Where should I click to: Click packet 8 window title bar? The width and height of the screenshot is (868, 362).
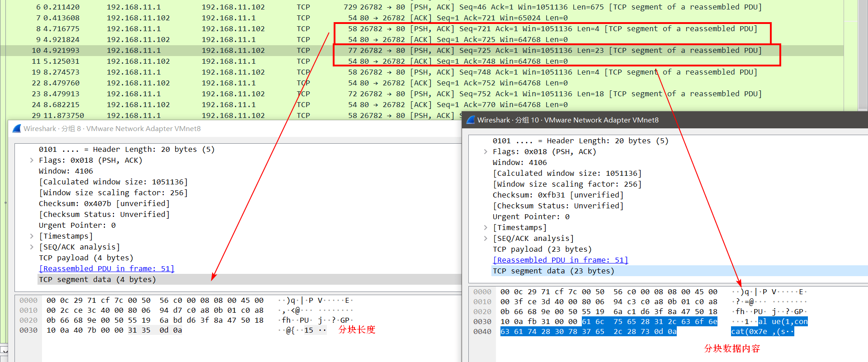pyautogui.click(x=235, y=129)
